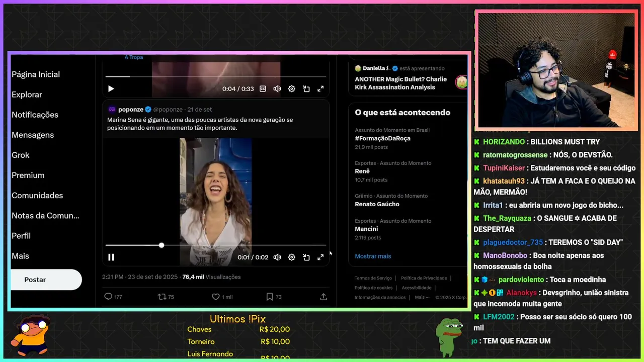Click the streamer webcam feed
The image size is (644, 362).
[556, 69]
